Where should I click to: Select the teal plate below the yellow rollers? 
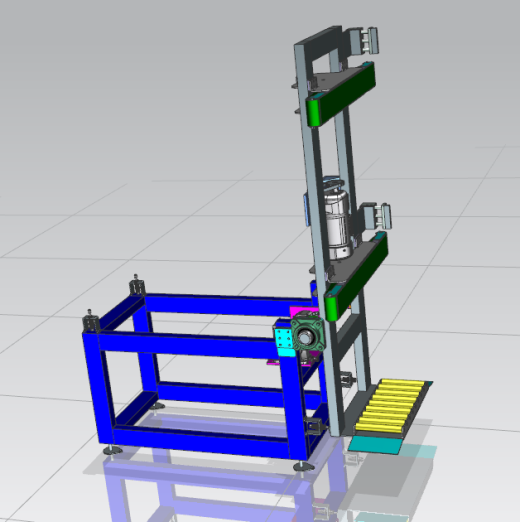pyautogui.click(x=376, y=445)
